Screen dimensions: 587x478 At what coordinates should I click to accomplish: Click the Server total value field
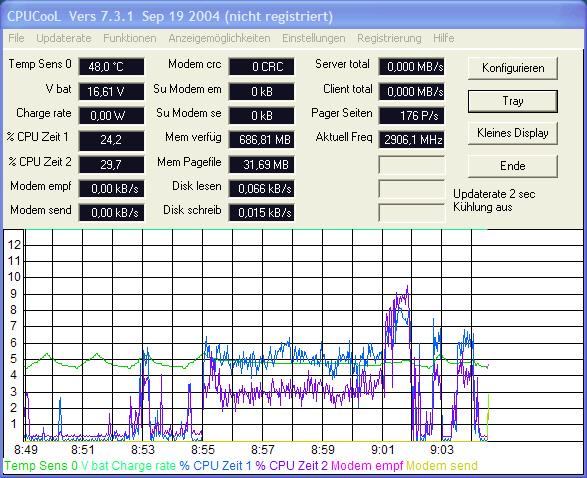(x=411, y=67)
